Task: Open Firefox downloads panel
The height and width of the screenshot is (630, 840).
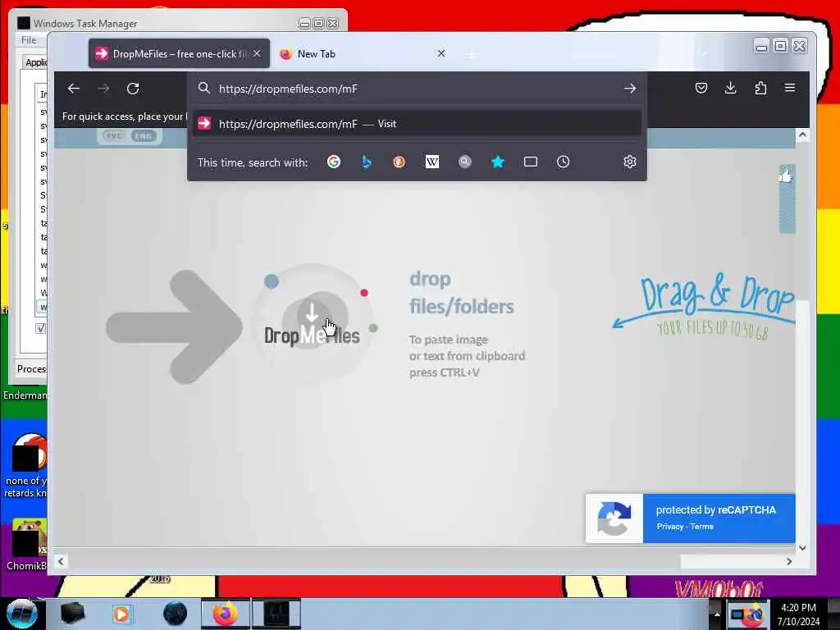Action: click(x=730, y=88)
